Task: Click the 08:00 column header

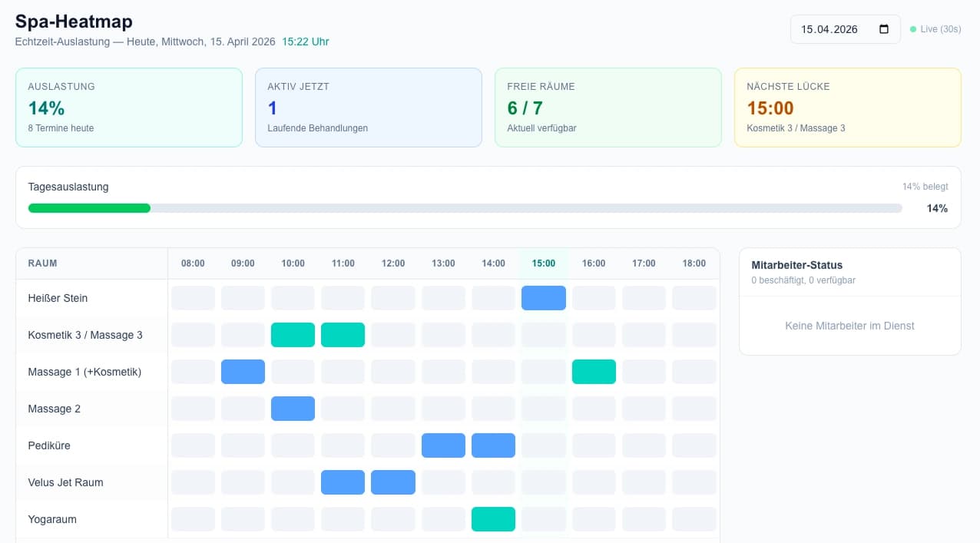Action: [x=193, y=263]
